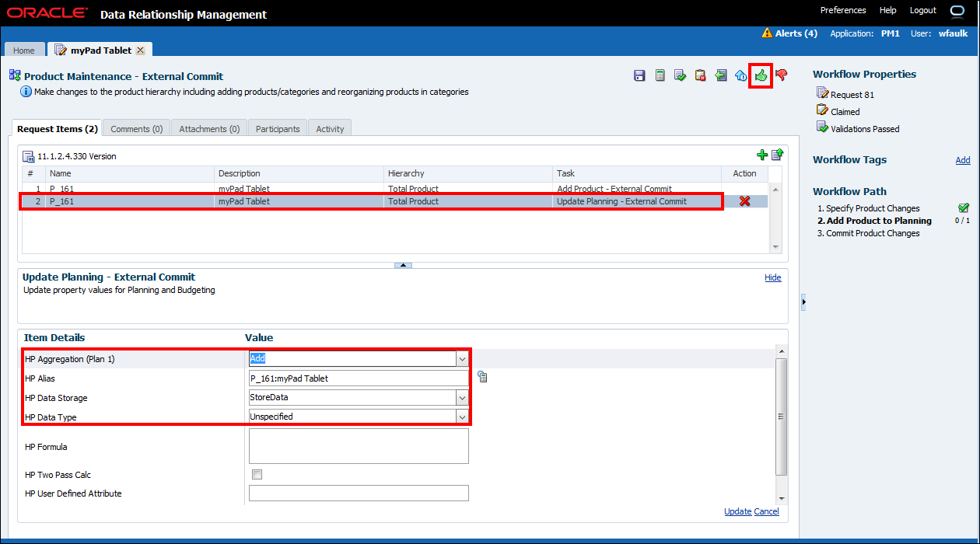Viewport: 980px width, 544px height.
Task: Save the request with the floppy disk icon
Action: (639, 75)
